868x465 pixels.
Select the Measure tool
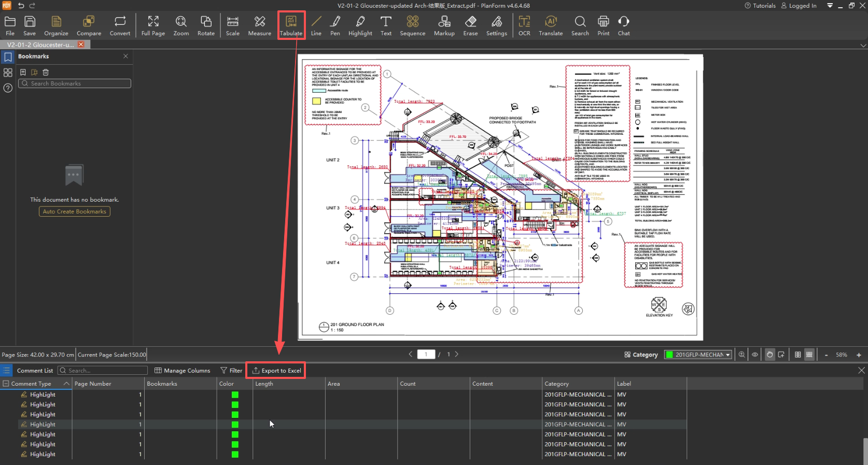pyautogui.click(x=259, y=25)
